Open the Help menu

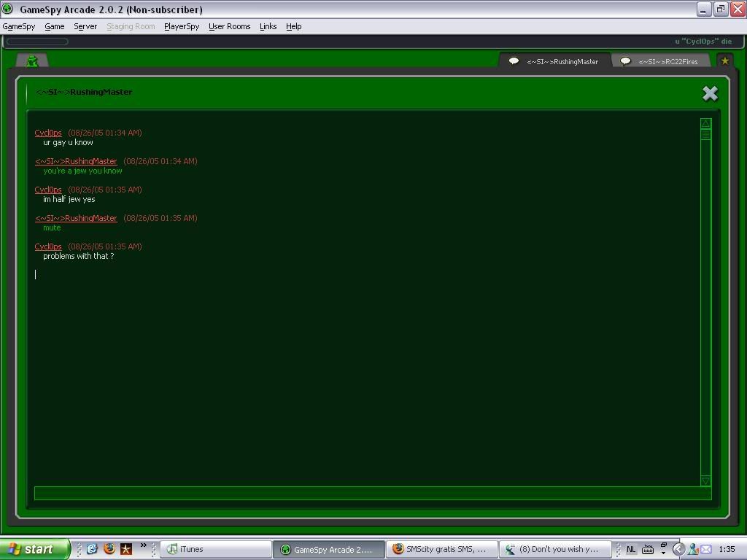tap(293, 27)
